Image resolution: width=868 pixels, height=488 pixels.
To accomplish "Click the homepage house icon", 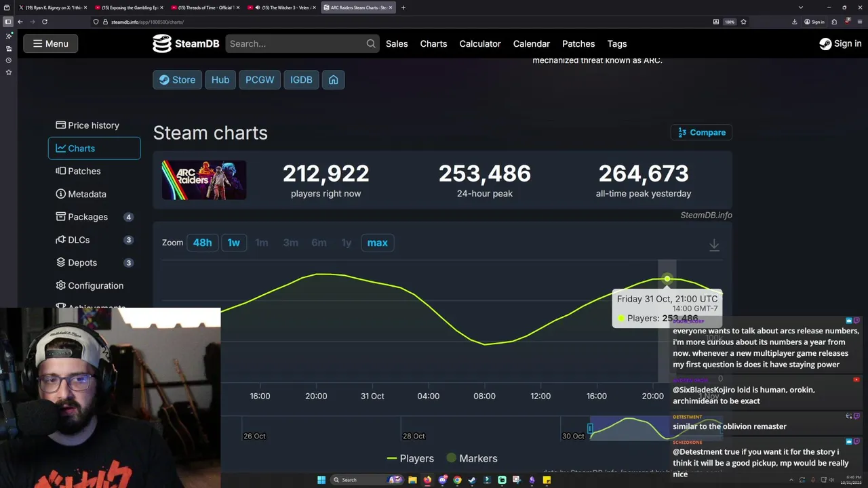I will tap(333, 79).
